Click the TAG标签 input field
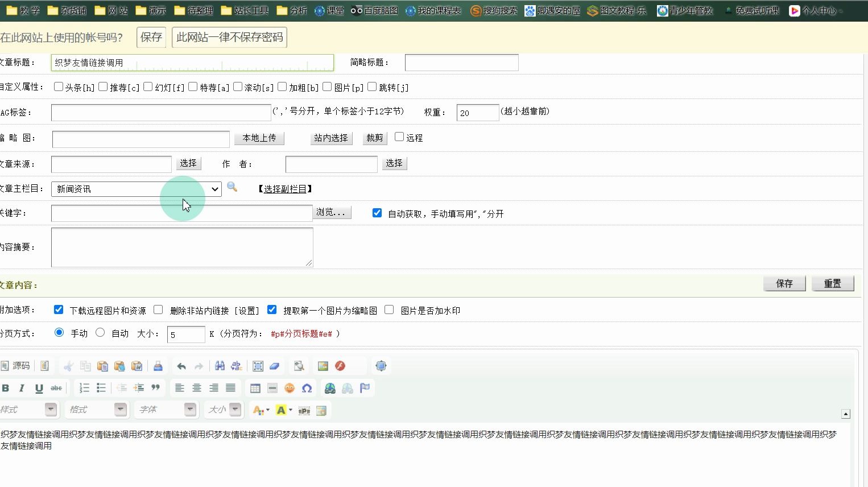The height and width of the screenshot is (487, 868). (x=161, y=112)
